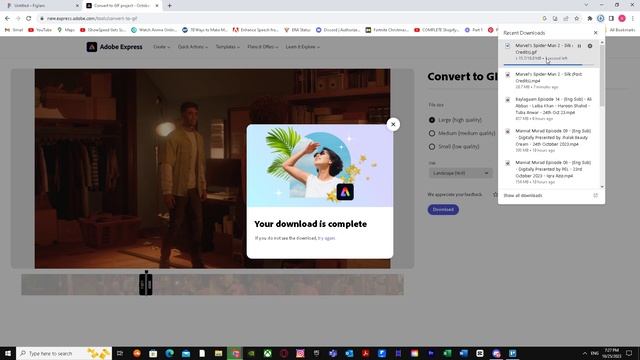The height and width of the screenshot is (360, 640).
Task: Open the Maps bookmark
Action: (66, 30)
